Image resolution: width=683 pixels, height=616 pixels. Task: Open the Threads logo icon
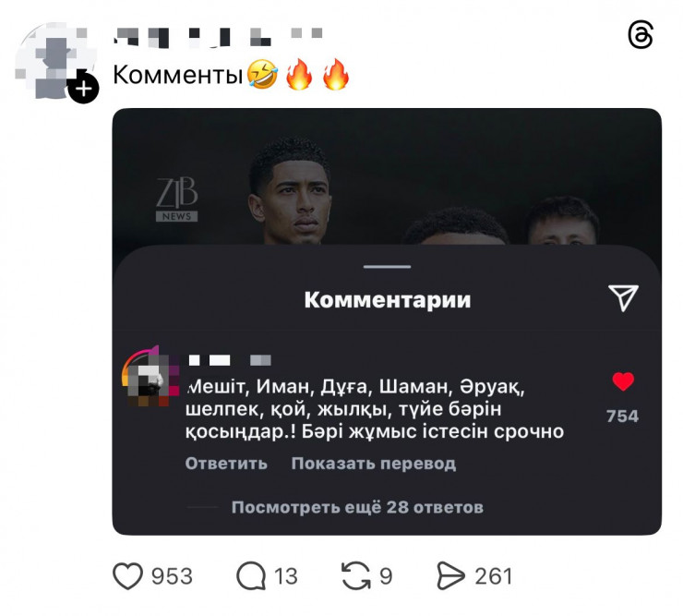pyautogui.click(x=641, y=35)
